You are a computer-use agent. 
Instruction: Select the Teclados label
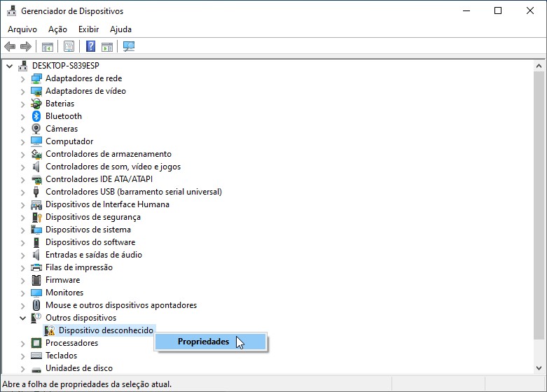point(62,356)
